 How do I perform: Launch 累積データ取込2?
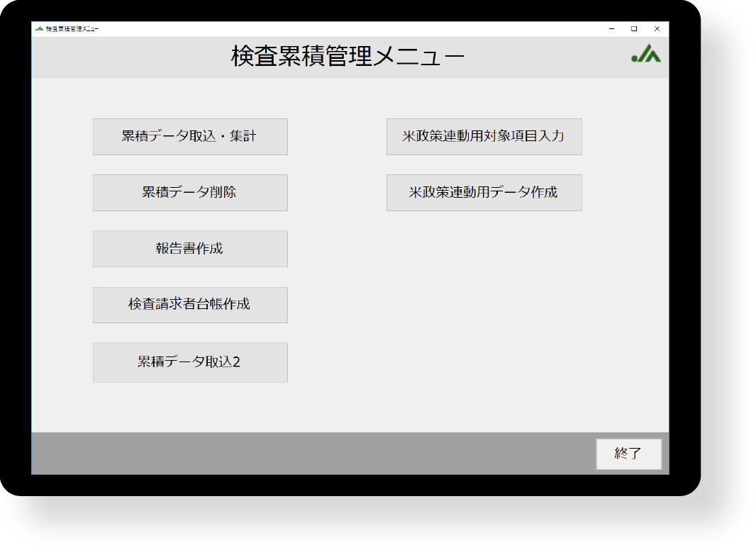(190, 362)
